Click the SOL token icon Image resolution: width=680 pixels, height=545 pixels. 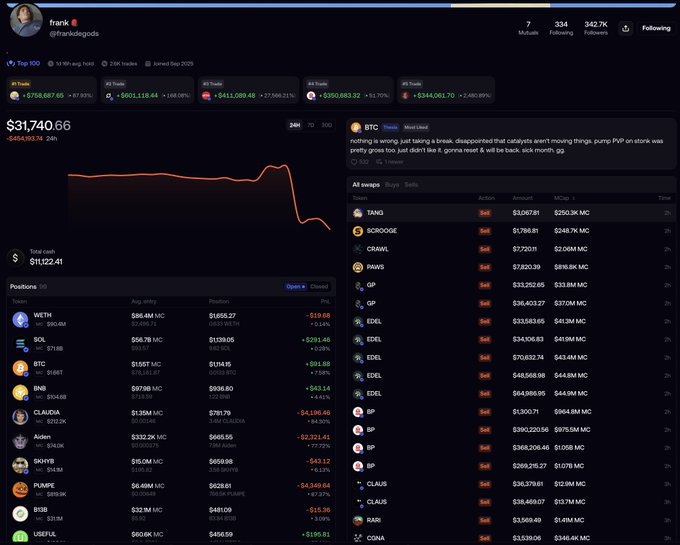click(20, 344)
